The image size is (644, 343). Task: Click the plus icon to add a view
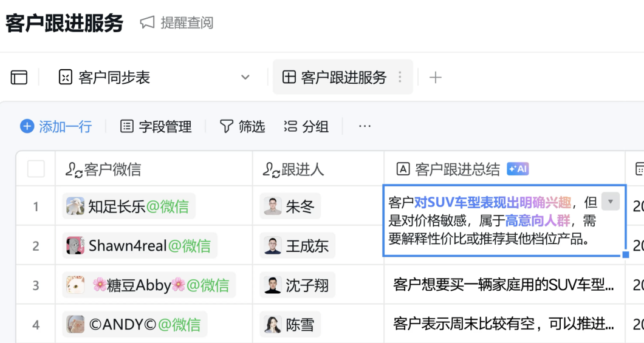435,77
